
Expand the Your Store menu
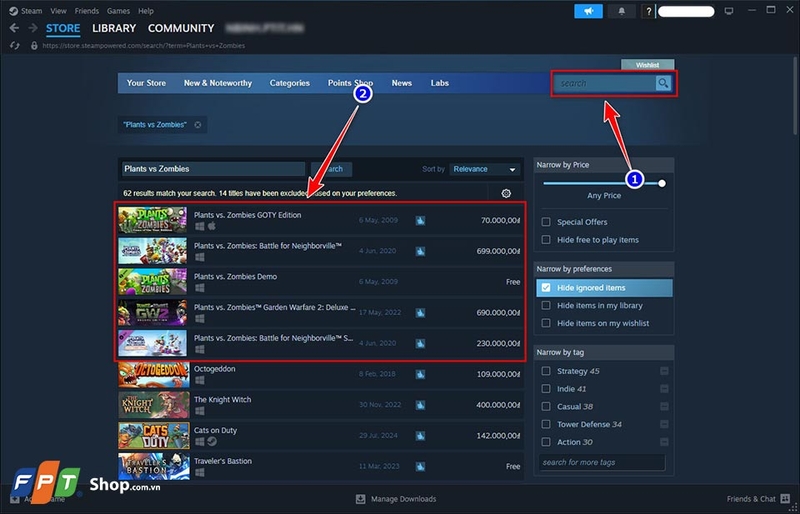tap(146, 83)
